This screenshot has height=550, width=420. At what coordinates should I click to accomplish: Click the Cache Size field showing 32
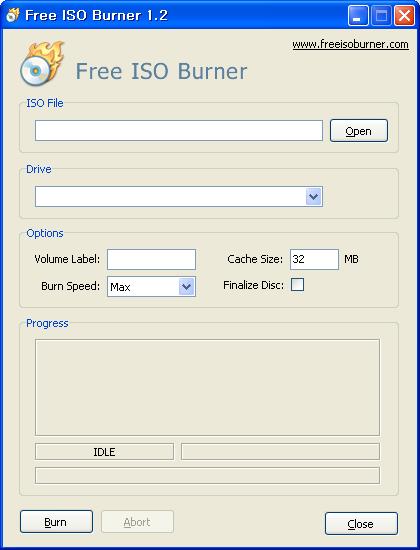314,259
